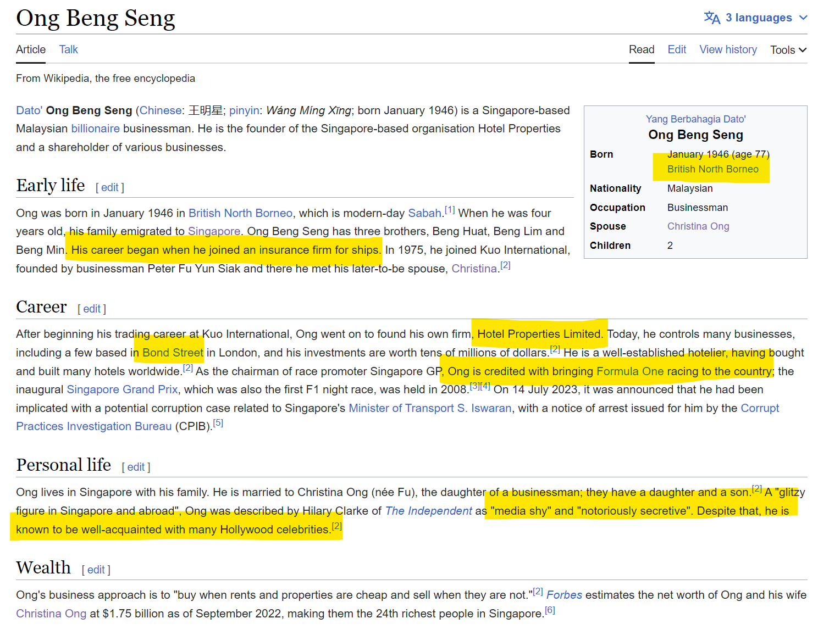
Task: Open the S. Iswaran link
Action: pos(484,408)
